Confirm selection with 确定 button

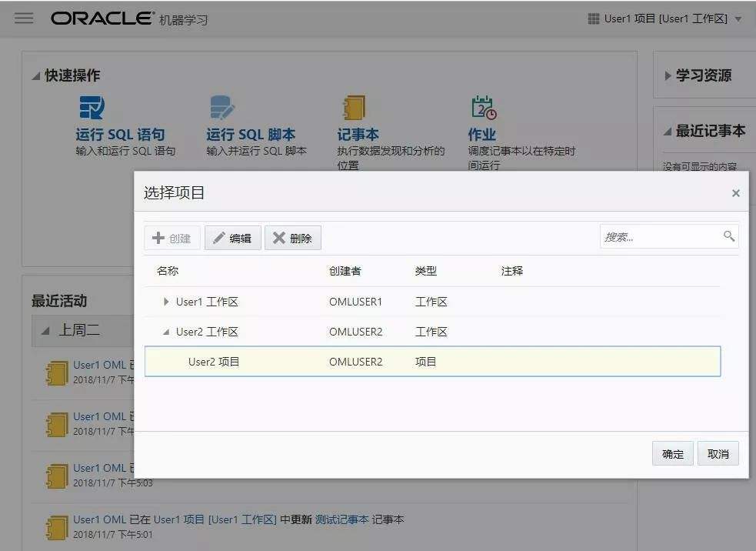673,453
